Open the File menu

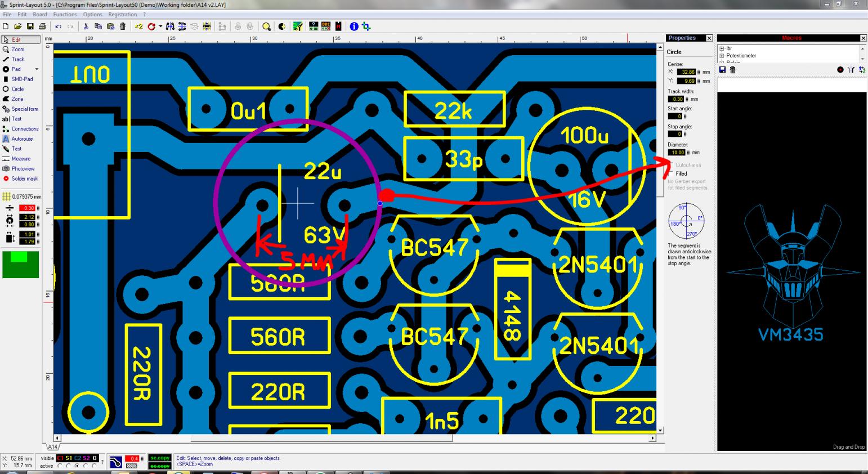pos(7,15)
